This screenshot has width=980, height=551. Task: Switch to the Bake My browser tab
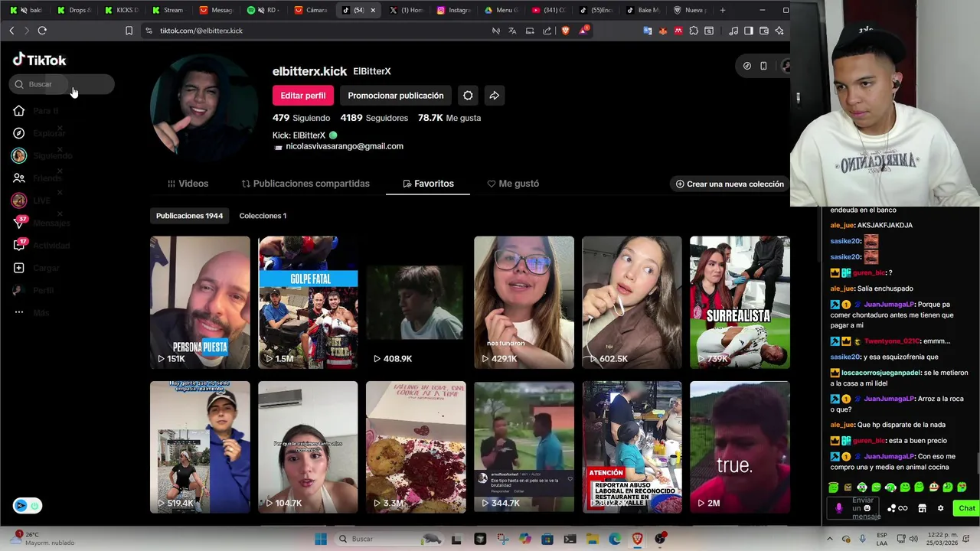643,10
